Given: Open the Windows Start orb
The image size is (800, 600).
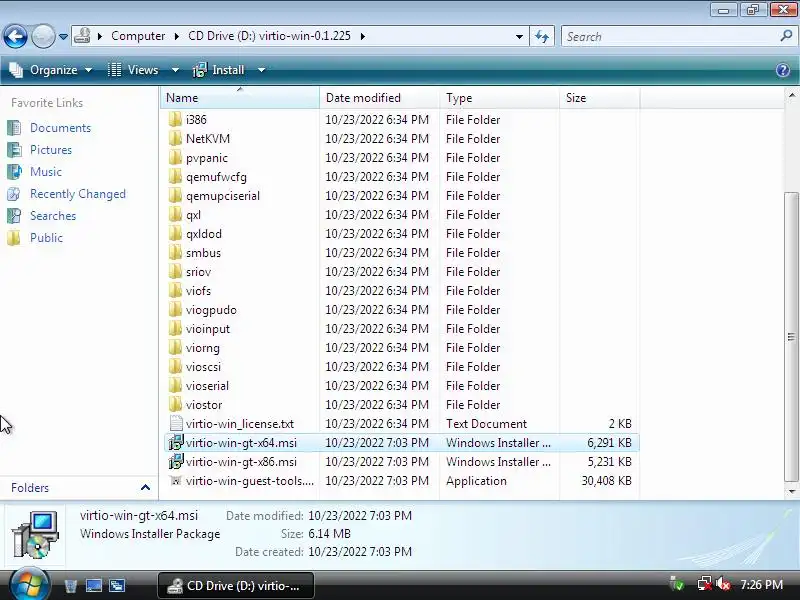Looking at the screenshot, I should click(x=29, y=585).
